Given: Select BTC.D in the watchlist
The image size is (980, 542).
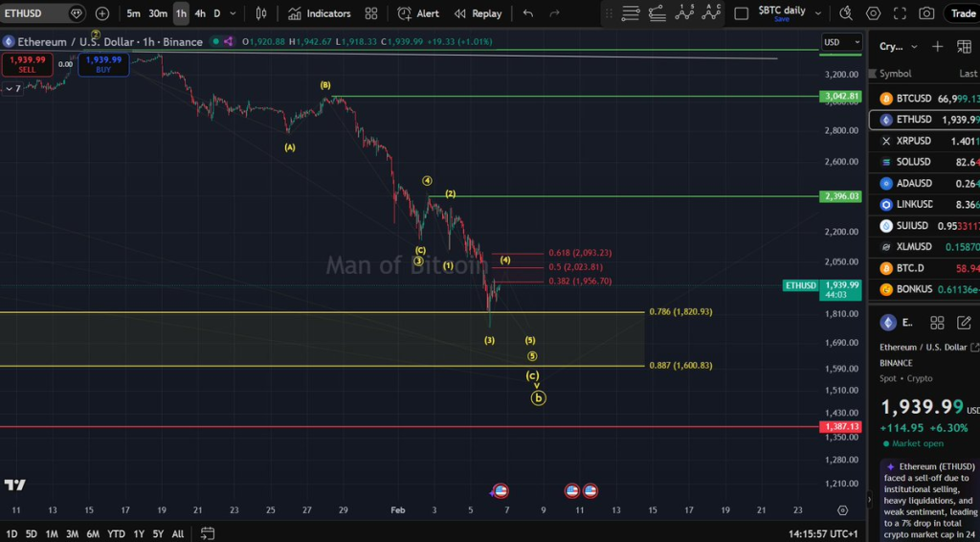Looking at the screenshot, I should coord(925,268).
